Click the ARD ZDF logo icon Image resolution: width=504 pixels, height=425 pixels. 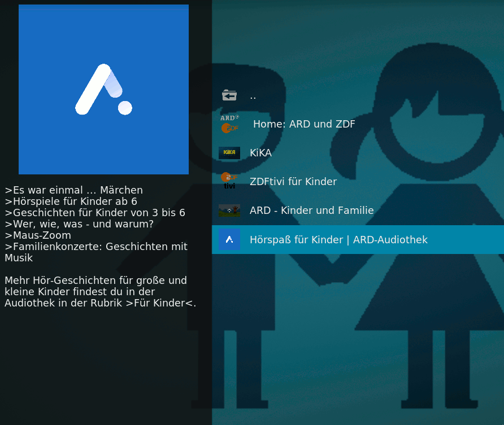click(229, 124)
